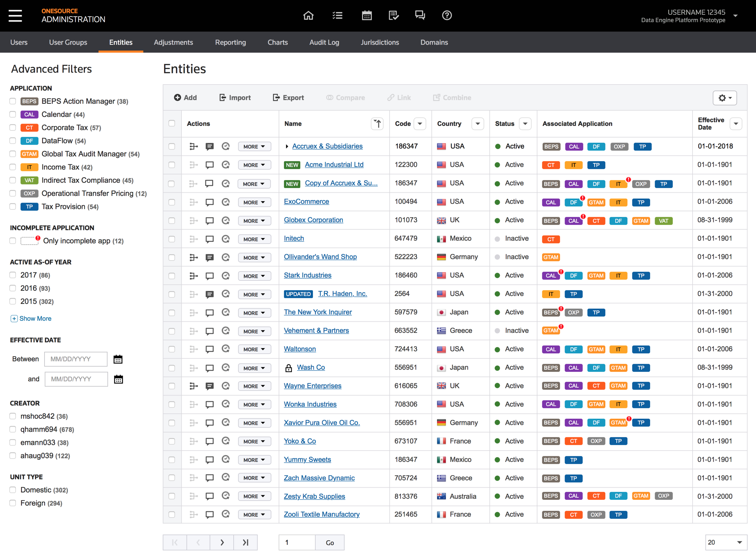This screenshot has width=756, height=553.
Task: Focus the Between date input field
Action: coord(76,359)
